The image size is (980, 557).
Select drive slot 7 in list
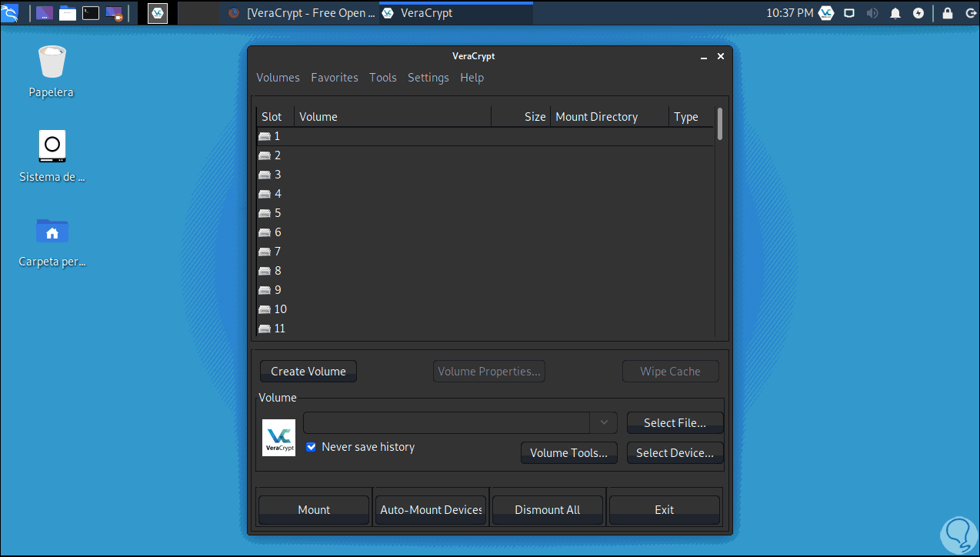point(485,252)
